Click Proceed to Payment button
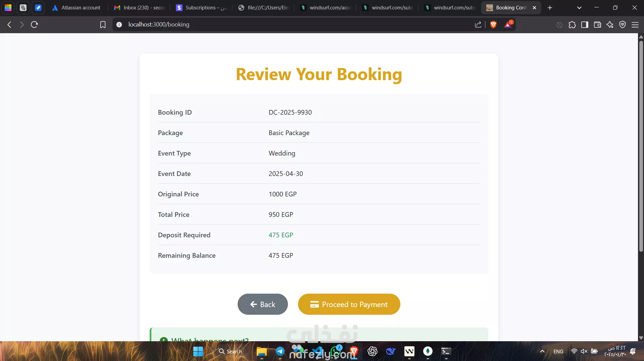 point(349,304)
